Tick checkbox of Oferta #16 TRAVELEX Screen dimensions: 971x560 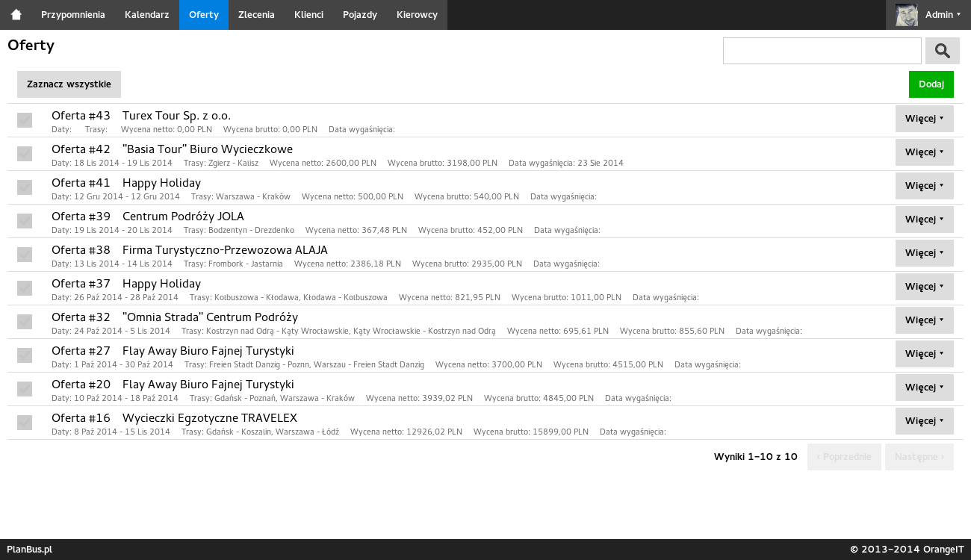pos(25,423)
